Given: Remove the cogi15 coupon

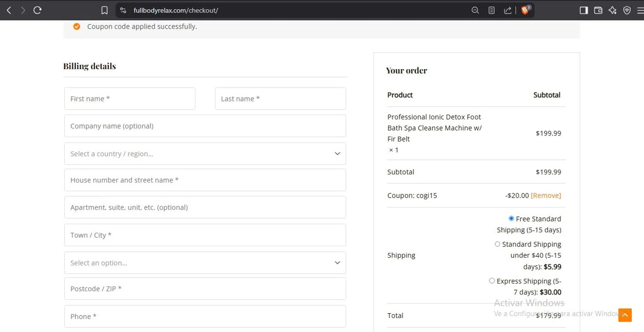Looking at the screenshot, I should pos(546,195).
